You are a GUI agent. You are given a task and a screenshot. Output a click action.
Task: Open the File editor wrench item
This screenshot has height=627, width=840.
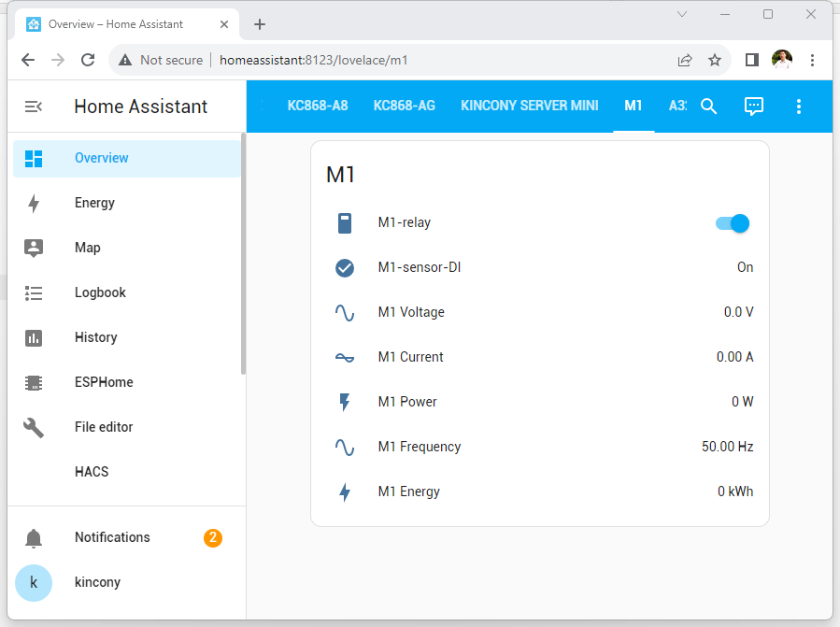(103, 427)
